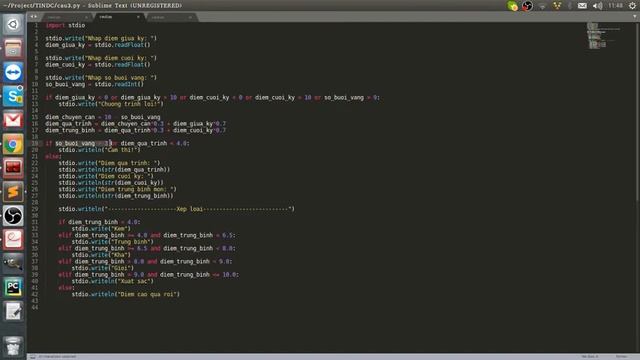Switch to the tab left of the active tab
The image size is (640, 360).
point(67,17)
